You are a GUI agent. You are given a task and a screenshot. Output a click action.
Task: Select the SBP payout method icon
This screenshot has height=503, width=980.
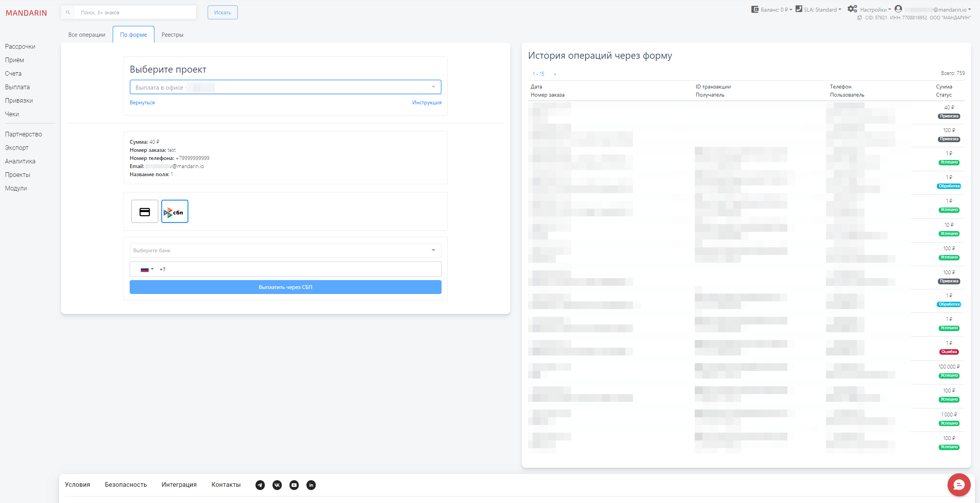pos(174,211)
